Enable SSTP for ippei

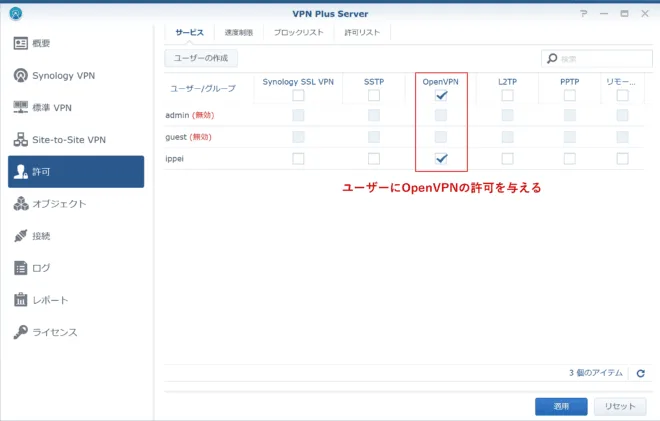(374, 159)
